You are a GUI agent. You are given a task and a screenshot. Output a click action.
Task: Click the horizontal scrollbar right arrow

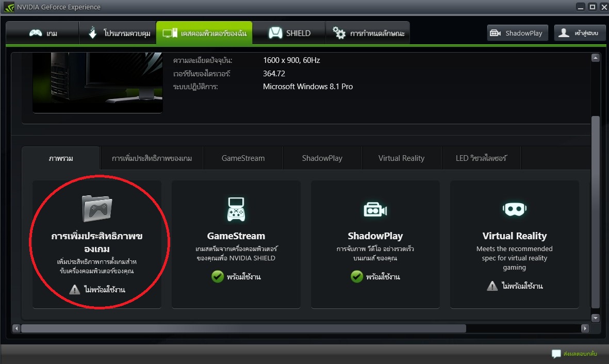click(585, 328)
